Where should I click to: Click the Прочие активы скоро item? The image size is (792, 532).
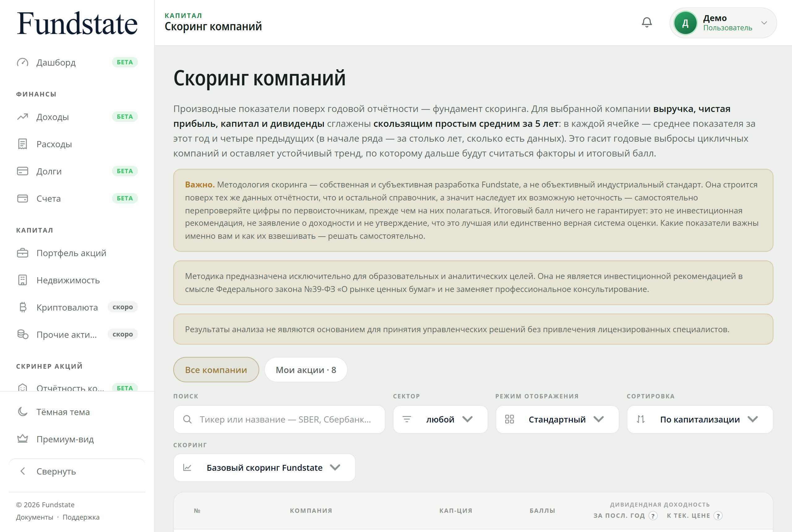tap(77, 334)
